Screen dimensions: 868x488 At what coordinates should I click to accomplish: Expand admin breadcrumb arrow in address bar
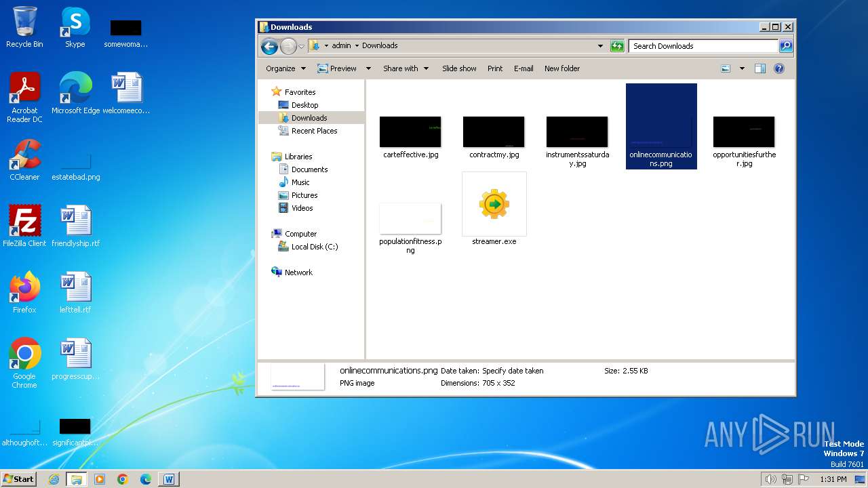pos(357,46)
